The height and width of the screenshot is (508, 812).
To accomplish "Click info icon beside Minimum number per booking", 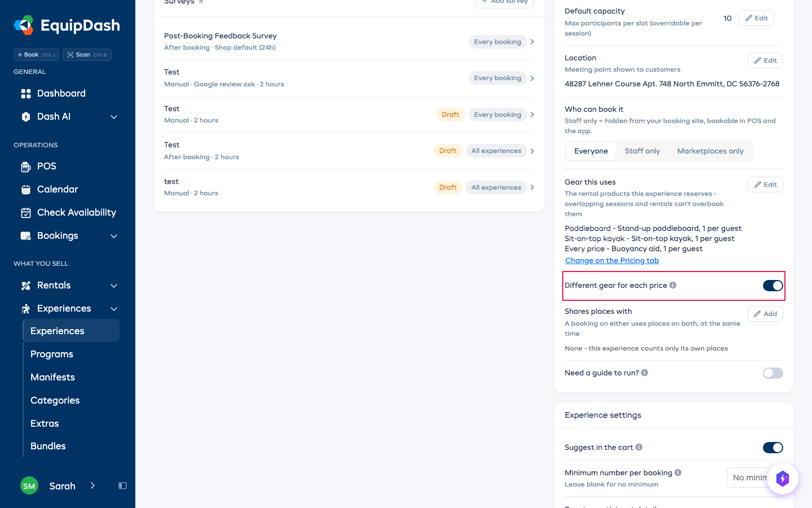I will point(678,473).
